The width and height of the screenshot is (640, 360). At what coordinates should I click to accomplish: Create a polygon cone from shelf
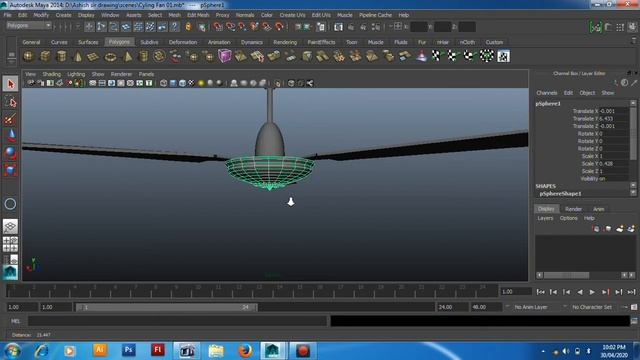pyautogui.click(x=78, y=56)
